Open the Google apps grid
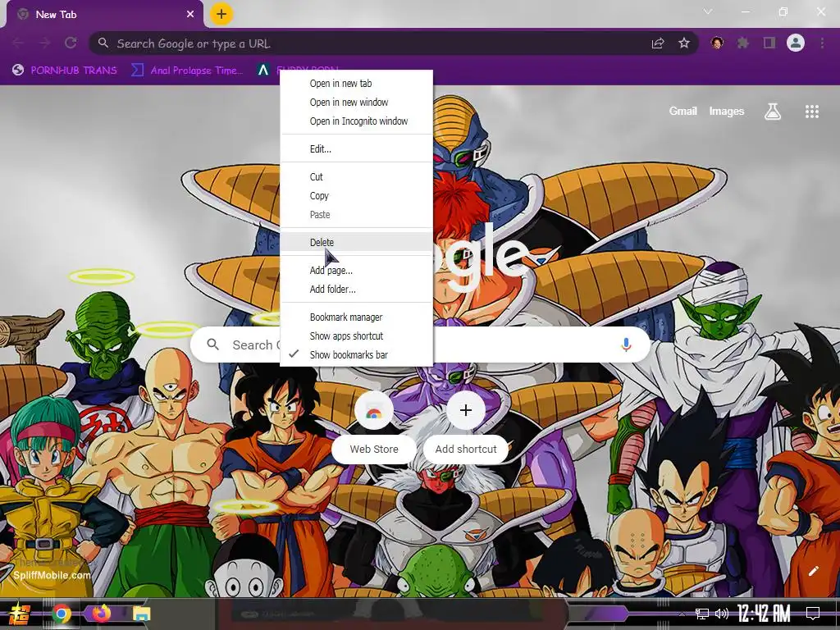Screen dimensions: 840x630 tap(812, 112)
